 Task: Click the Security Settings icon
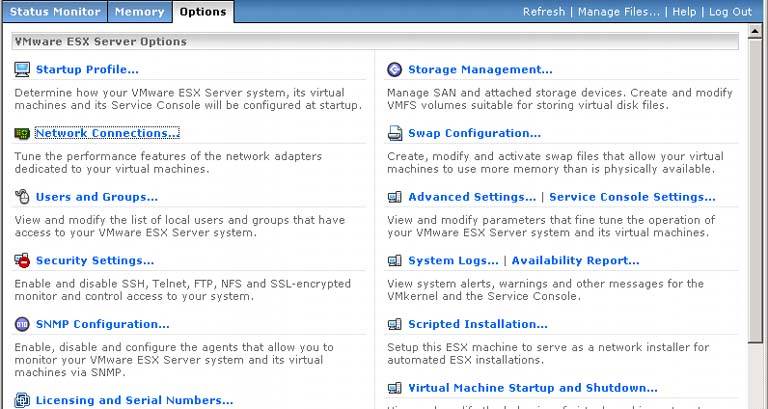click(22, 261)
